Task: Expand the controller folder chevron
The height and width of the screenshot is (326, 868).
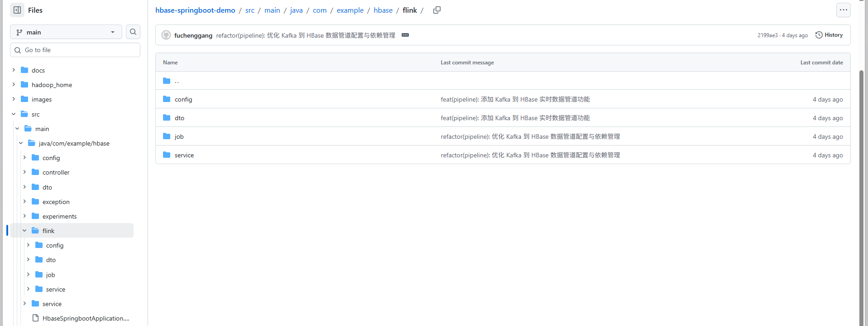Action: (x=24, y=172)
